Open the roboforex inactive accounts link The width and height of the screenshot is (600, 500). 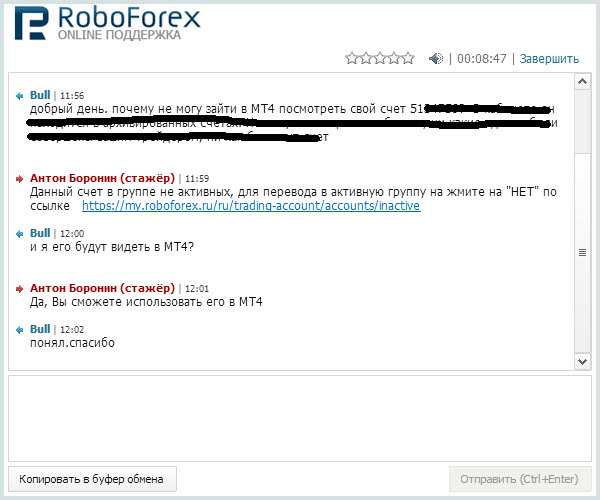pyautogui.click(x=251, y=206)
